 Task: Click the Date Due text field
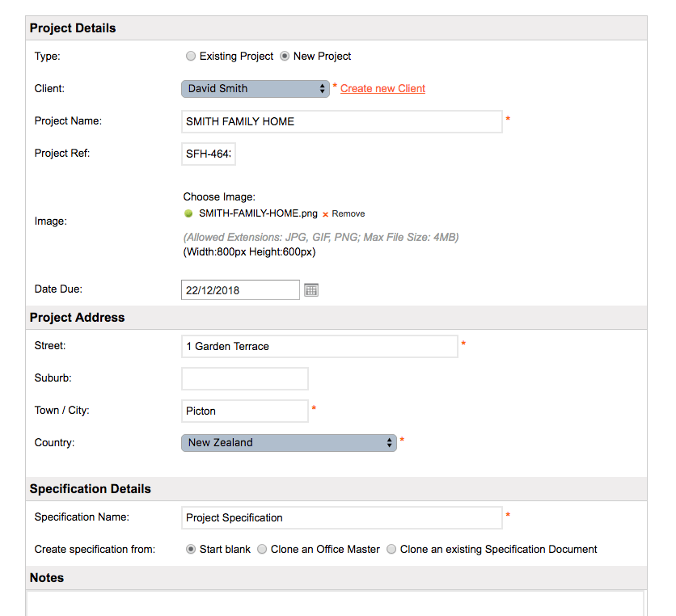(x=239, y=289)
